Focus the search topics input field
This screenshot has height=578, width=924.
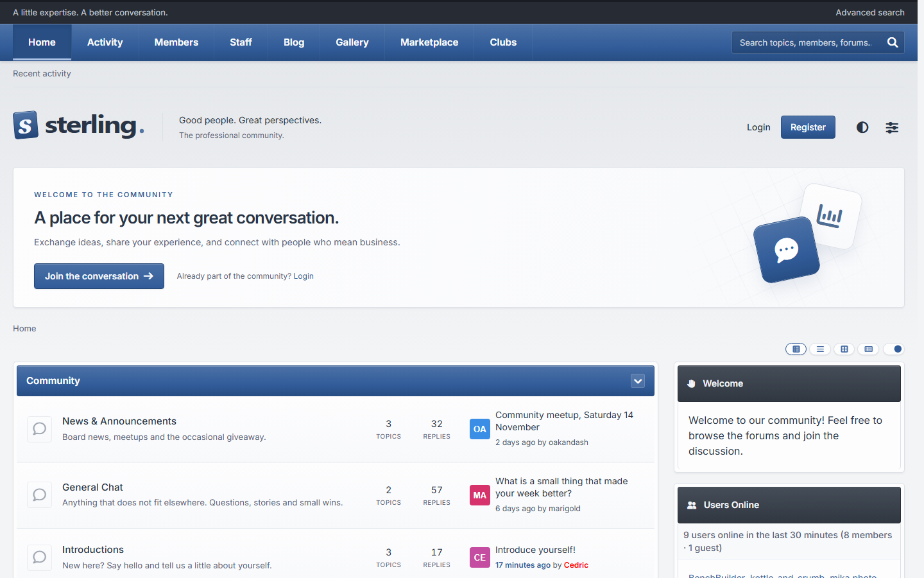tap(806, 42)
